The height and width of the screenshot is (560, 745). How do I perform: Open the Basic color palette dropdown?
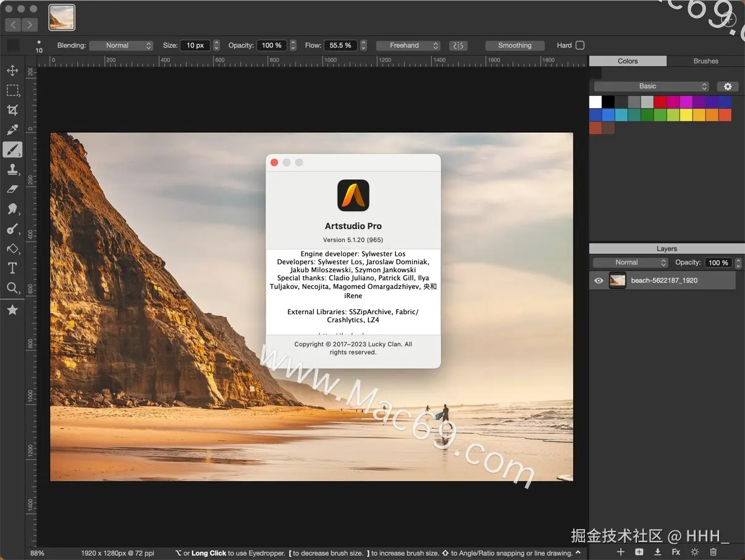[x=651, y=86]
